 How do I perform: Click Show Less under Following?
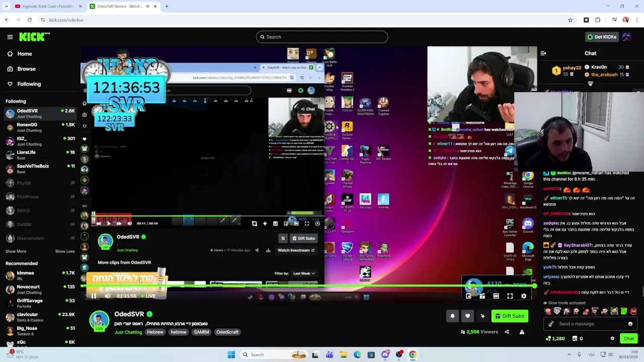pyautogui.click(x=64, y=251)
